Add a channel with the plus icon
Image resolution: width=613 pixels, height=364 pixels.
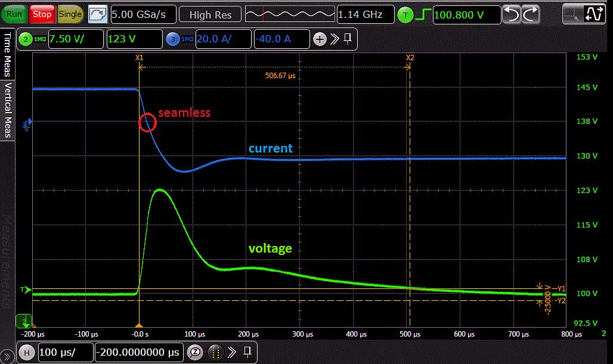(x=320, y=39)
